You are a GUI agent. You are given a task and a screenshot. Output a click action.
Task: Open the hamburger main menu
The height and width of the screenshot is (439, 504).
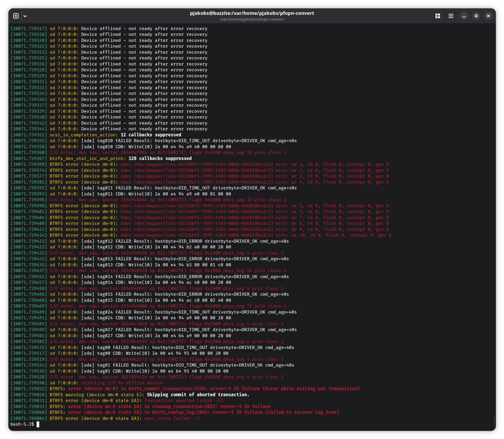point(451,16)
